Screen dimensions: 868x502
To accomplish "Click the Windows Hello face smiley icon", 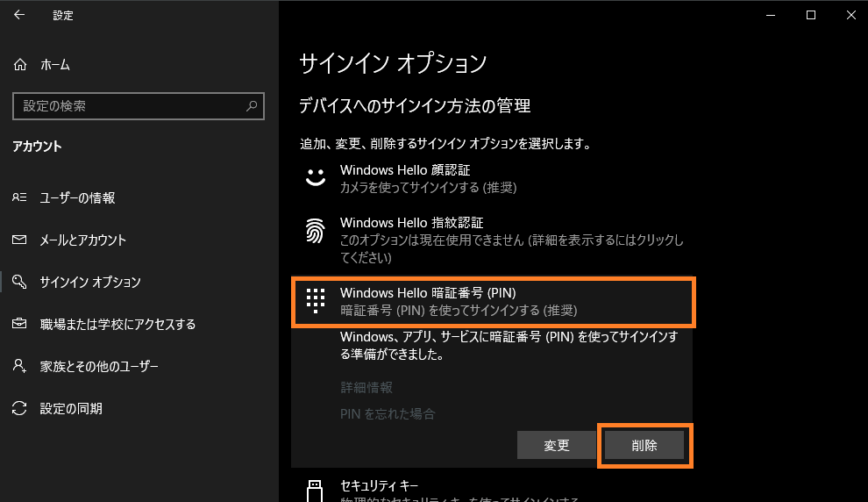I will (316, 177).
